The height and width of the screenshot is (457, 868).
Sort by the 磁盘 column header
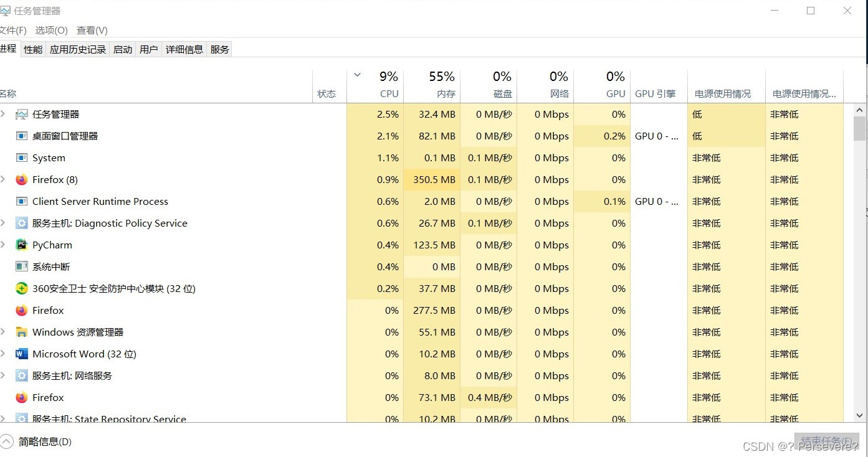(x=489, y=86)
